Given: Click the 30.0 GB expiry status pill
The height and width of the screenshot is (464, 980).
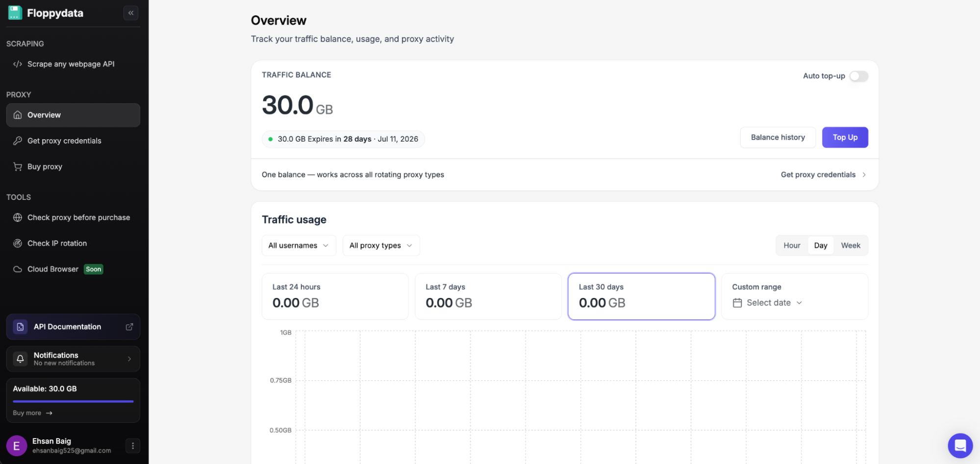Looking at the screenshot, I should (x=343, y=139).
